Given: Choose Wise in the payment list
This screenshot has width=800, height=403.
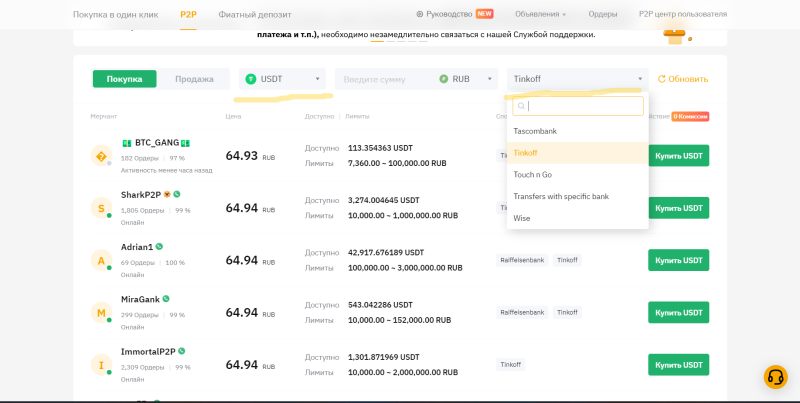Looking at the screenshot, I should pos(522,218).
